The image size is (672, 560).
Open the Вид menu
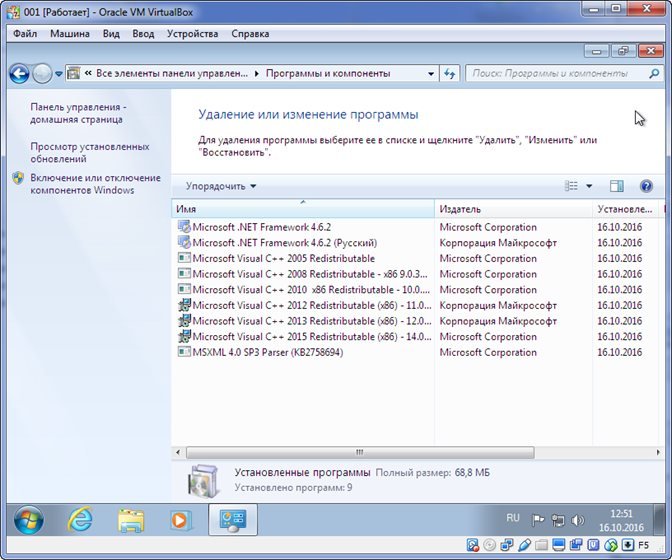pos(111,33)
